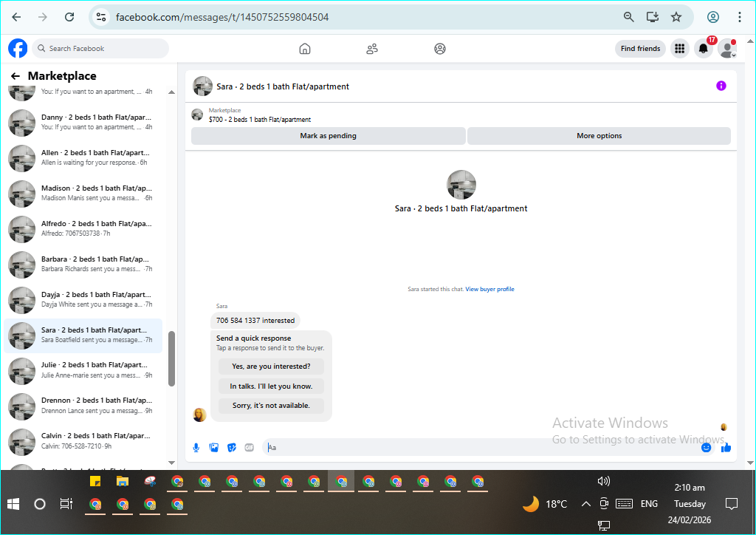
Task: Select Sara's conversation in the list
Action: pyautogui.click(x=83, y=335)
